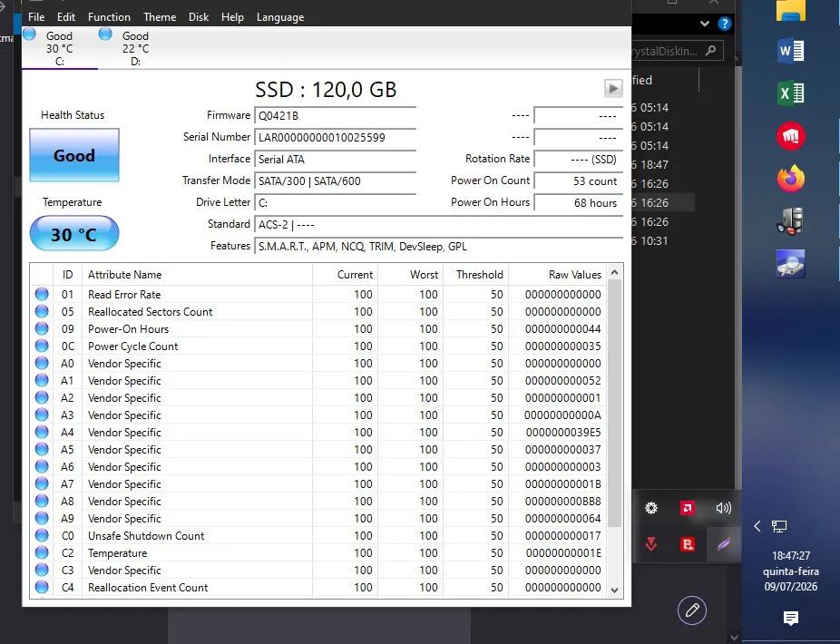Image resolution: width=840 pixels, height=644 pixels.
Task: Click the round pencil edit button
Action: [692, 610]
